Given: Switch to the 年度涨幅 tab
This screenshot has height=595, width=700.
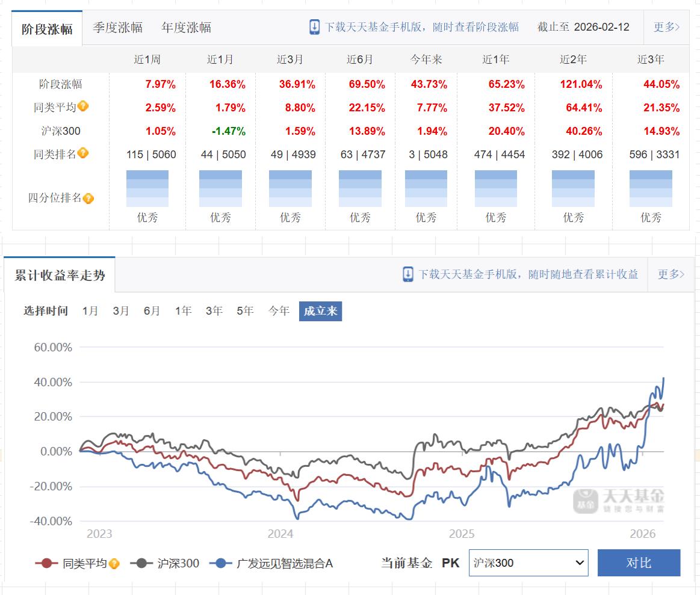Looking at the screenshot, I should click(x=187, y=28).
